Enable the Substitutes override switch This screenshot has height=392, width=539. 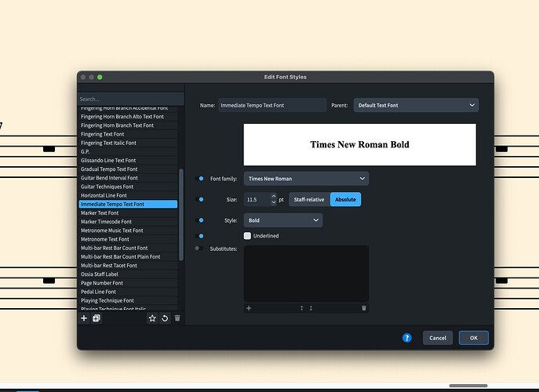point(198,248)
